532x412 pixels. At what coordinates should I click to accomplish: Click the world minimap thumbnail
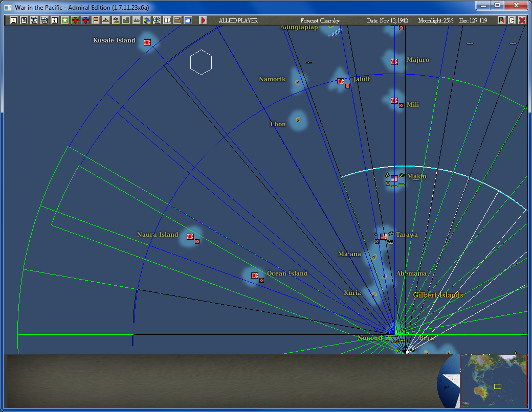(x=494, y=380)
